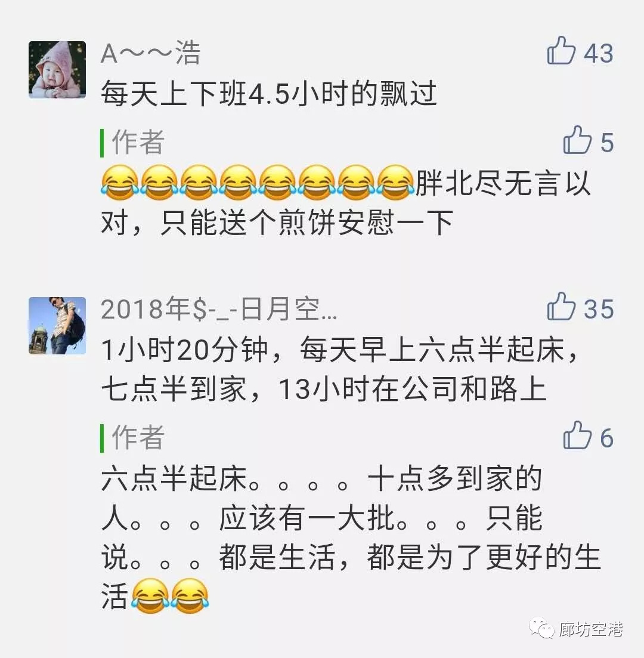Open the backpack man avatar picture
This screenshot has width=644, height=658.
coord(57,326)
